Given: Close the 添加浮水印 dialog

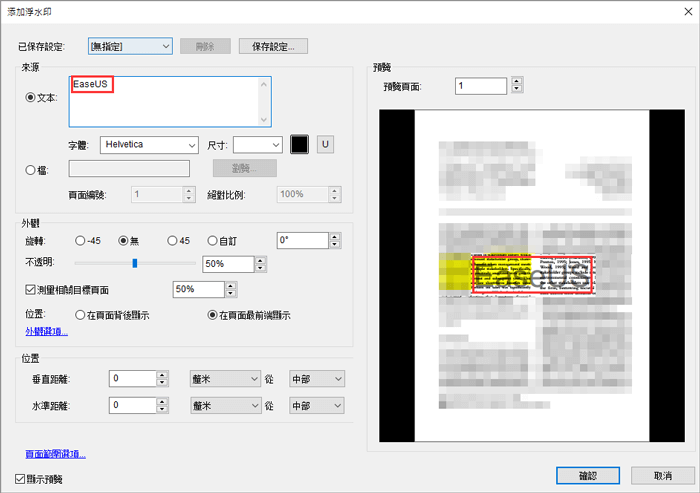Looking at the screenshot, I should pyautogui.click(x=688, y=12).
